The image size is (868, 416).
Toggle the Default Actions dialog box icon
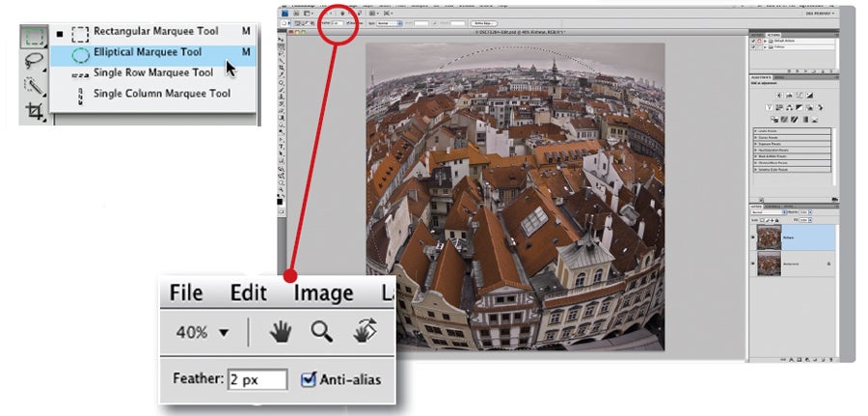760,41
